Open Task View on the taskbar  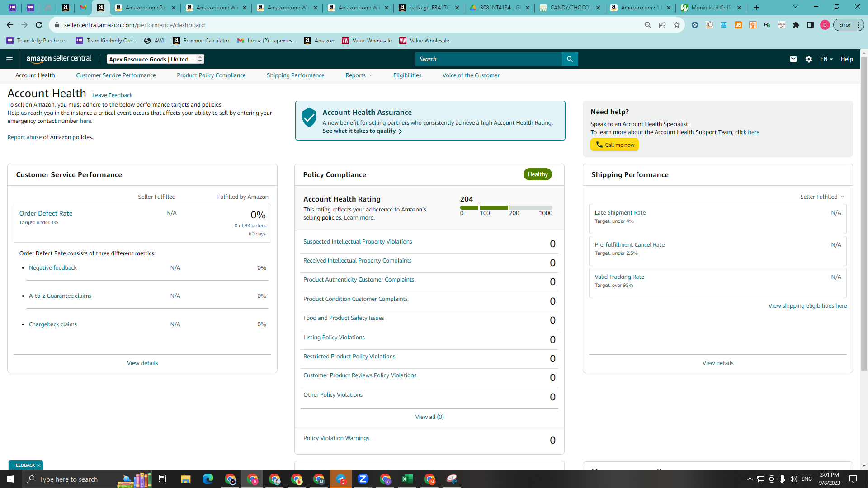pyautogui.click(x=163, y=479)
